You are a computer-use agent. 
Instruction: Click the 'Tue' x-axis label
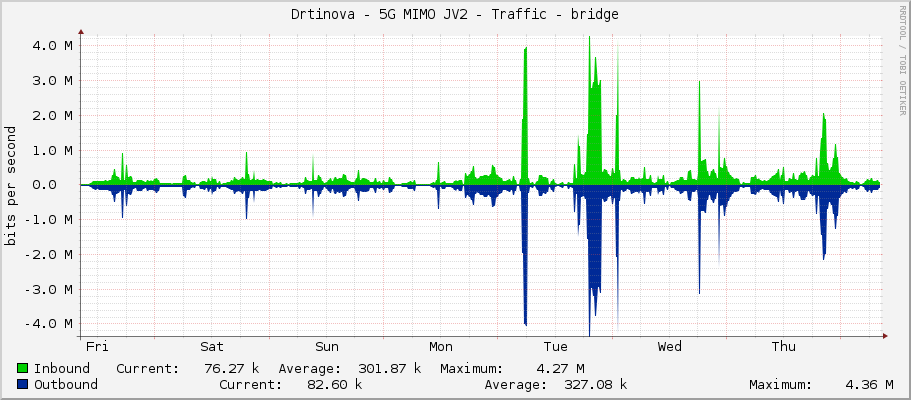click(x=555, y=347)
